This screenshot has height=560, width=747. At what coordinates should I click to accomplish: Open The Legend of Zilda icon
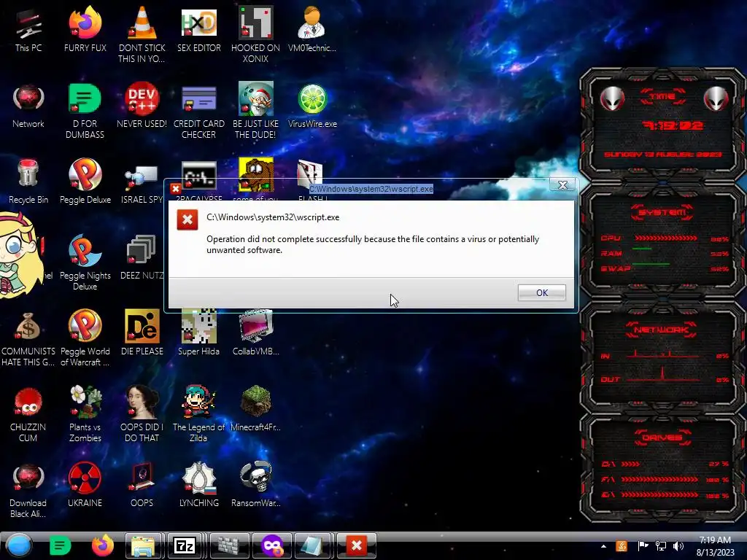[x=198, y=414]
